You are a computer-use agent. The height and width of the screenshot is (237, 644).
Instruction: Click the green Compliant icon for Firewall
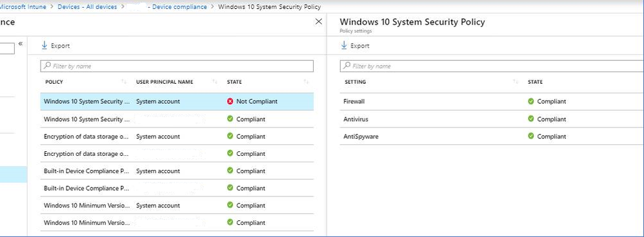[531, 101]
